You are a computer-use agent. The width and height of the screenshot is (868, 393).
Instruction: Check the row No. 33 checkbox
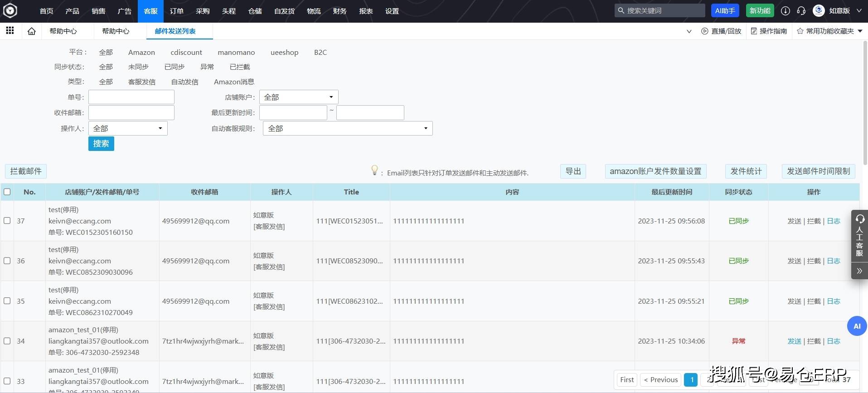[x=7, y=381]
